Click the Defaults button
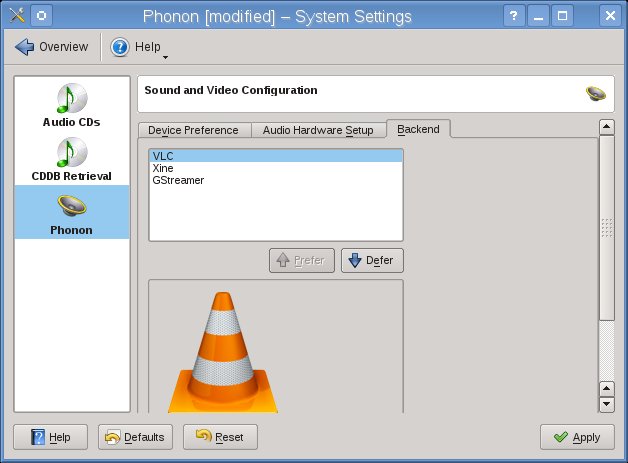Screen dimensions: 628x463 click(x=135, y=437)
